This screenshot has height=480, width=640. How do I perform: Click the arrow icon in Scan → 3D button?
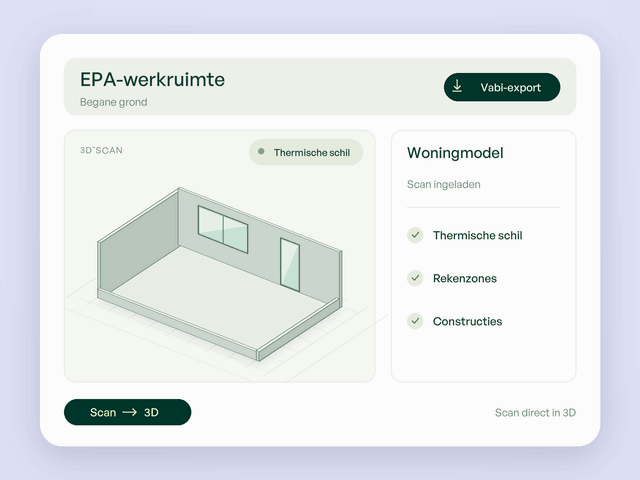click(130, 412)
